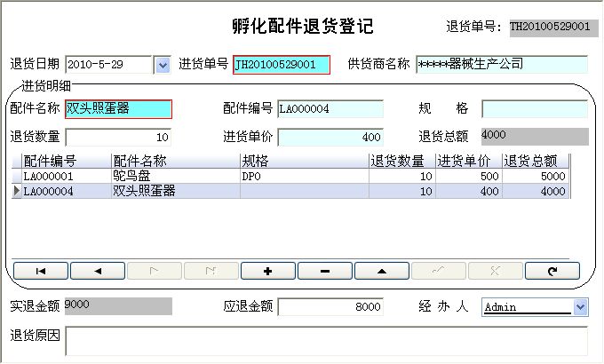Click the empty 规格 input field

pos(535,109)
